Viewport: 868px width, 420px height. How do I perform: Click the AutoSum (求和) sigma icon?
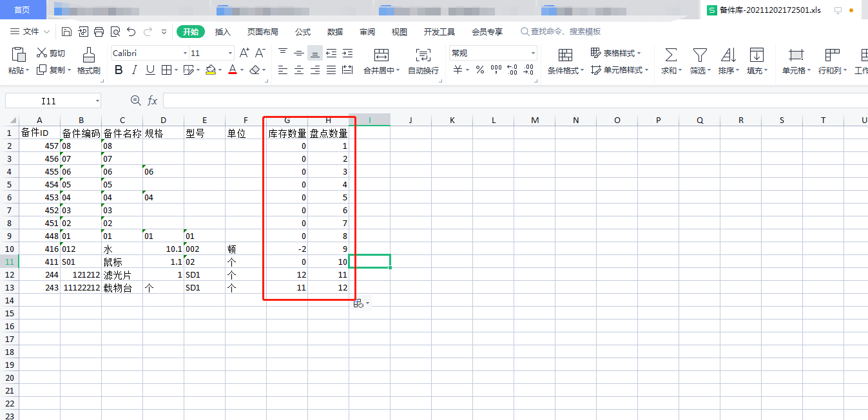tap(671, 55)
